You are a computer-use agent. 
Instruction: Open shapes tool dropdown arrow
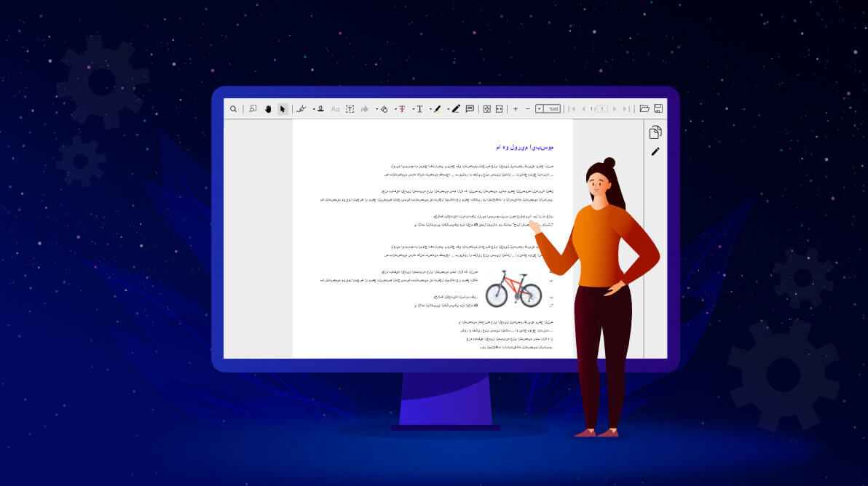tap(377, 109)
